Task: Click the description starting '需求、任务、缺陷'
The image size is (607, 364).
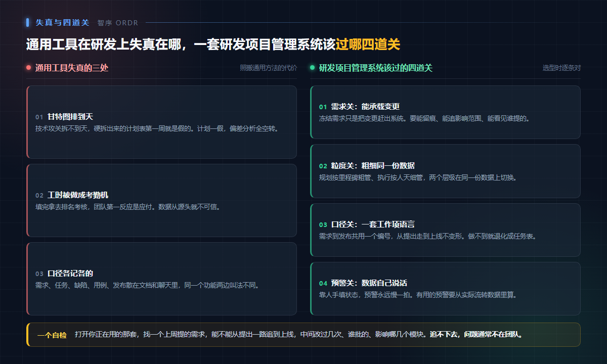Action: click(147, 285)
